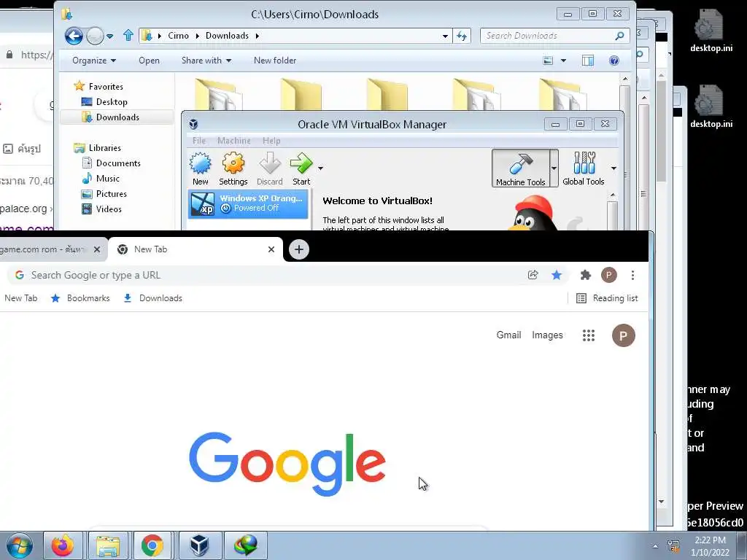Open Downloads bookmark in Chrome

pyautogui.click(x=152, y=298)
